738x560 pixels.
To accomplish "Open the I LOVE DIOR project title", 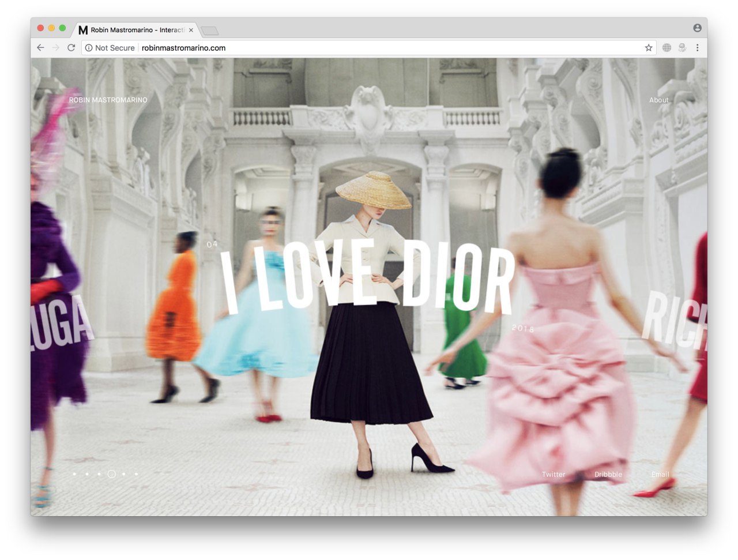I will point(368,276).
